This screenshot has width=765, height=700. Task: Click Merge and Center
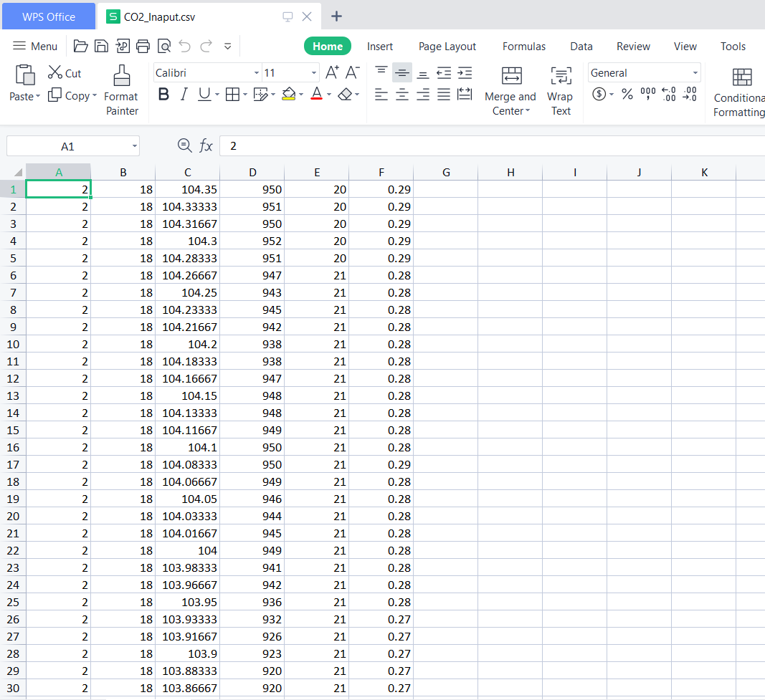pos(510,91)
